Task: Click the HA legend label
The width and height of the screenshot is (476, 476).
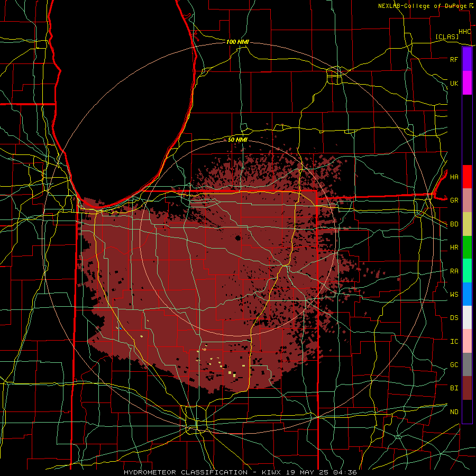Action: [x=454, y=177]
